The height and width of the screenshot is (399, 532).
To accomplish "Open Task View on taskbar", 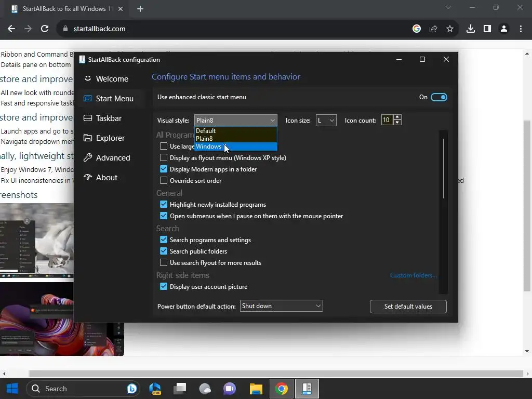I will [180, 389].
